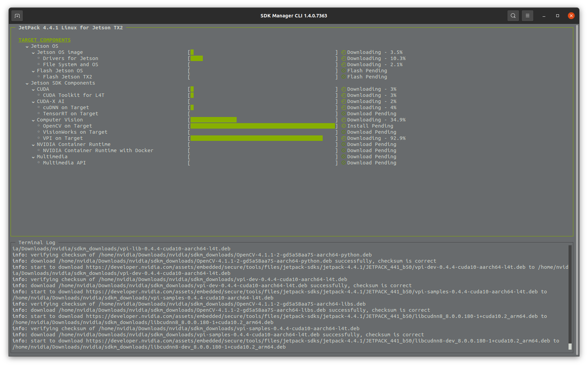Click the Terminal Log panel title
Screen dimensions: 588x366
37,243
